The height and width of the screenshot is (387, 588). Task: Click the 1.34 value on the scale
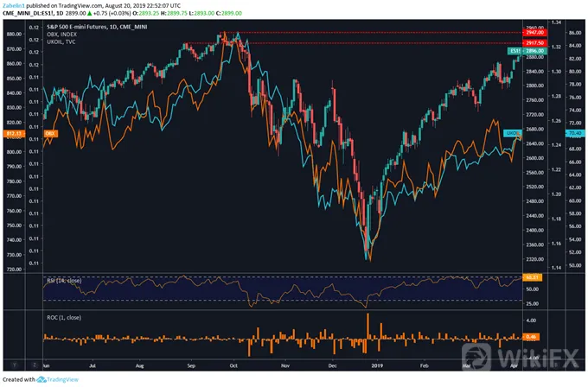pos(556,22)
